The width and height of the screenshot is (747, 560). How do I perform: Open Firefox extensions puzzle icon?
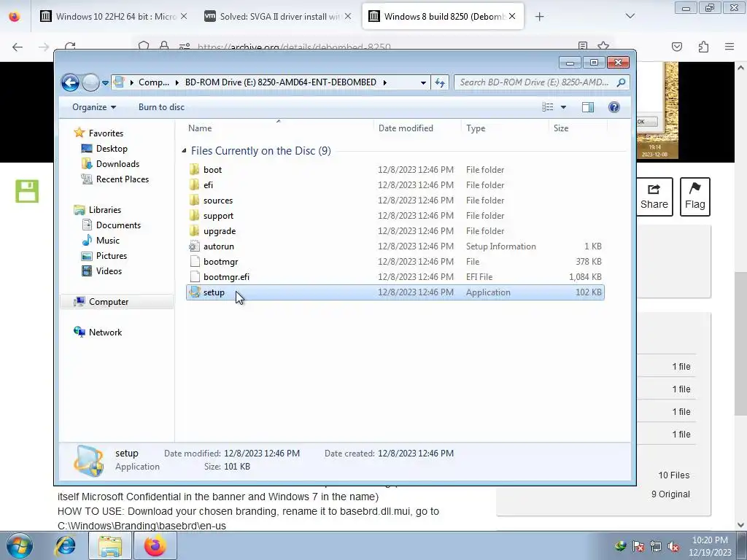pyautogui.click(x=703, y=47)
